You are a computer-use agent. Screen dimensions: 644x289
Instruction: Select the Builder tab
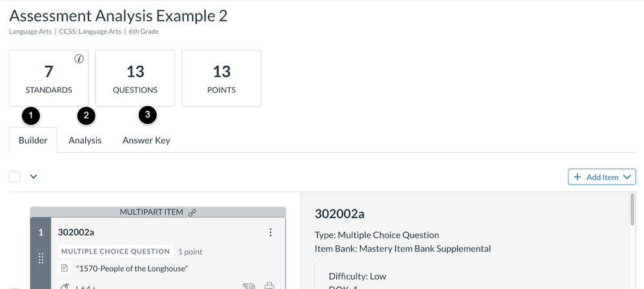33,140
